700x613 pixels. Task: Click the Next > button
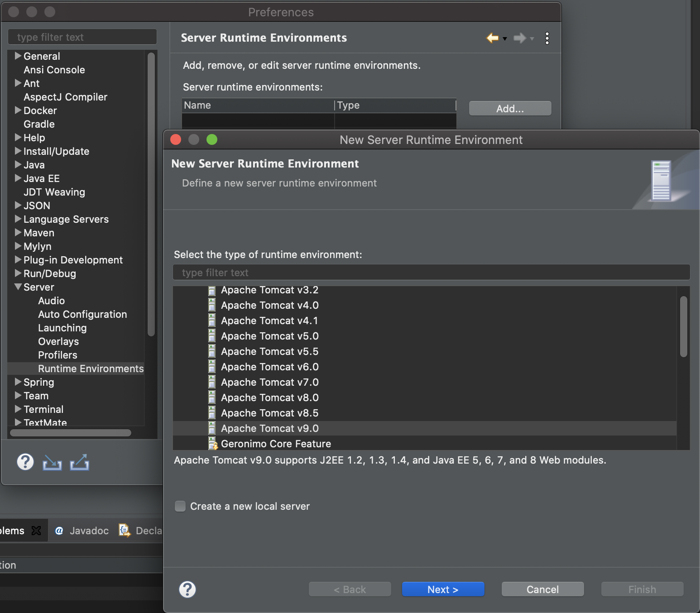click(x=443, y=589)
